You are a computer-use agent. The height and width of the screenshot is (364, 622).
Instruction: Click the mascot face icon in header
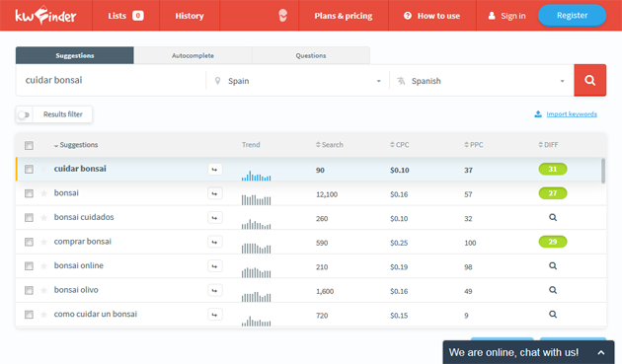(x=282, y=16)
